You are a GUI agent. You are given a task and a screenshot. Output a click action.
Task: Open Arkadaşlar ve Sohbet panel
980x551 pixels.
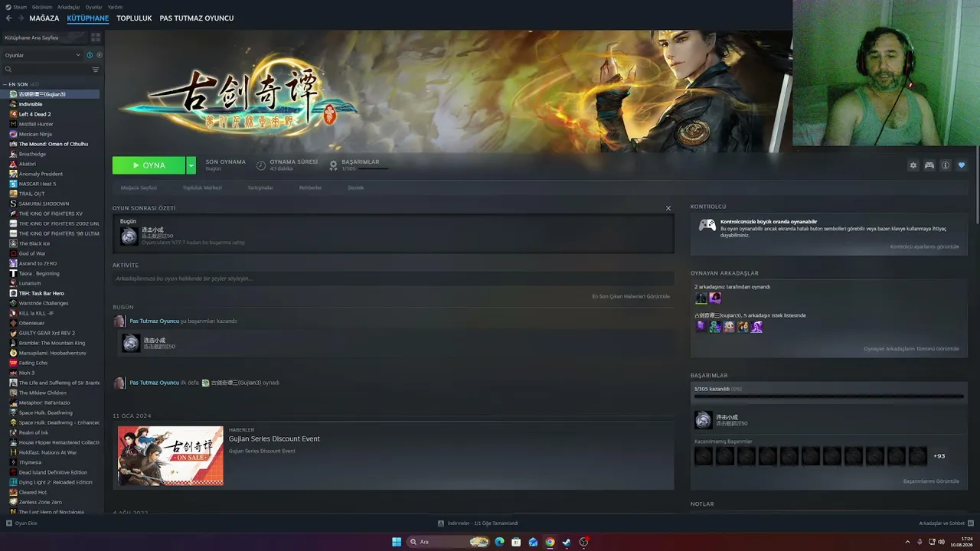pos(945,523)
